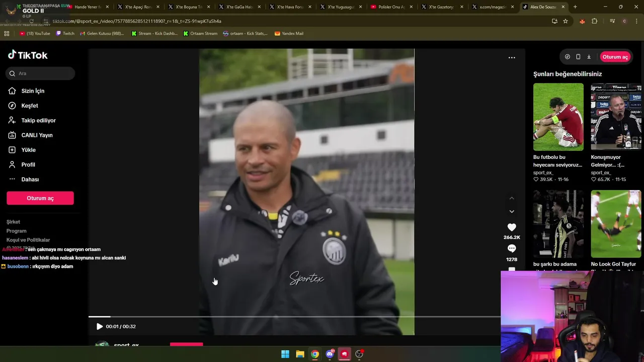Install page as app via address-bar icon
644x362 pixels.
554,21
